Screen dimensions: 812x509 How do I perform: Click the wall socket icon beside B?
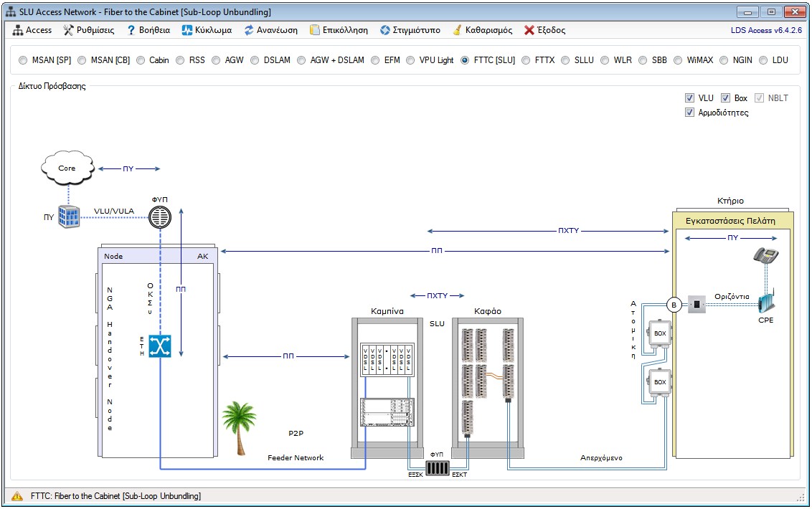pyautogui.click(x=697, y=305)
